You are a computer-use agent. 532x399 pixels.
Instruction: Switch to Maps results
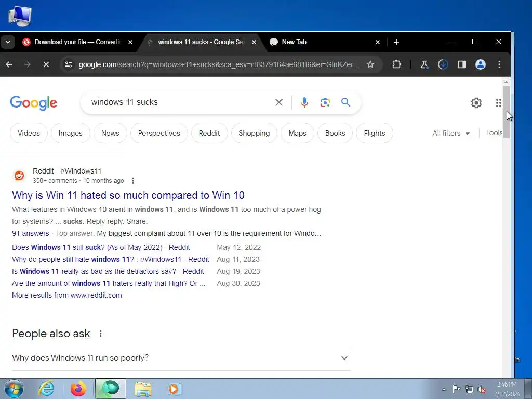coord(298,133)
